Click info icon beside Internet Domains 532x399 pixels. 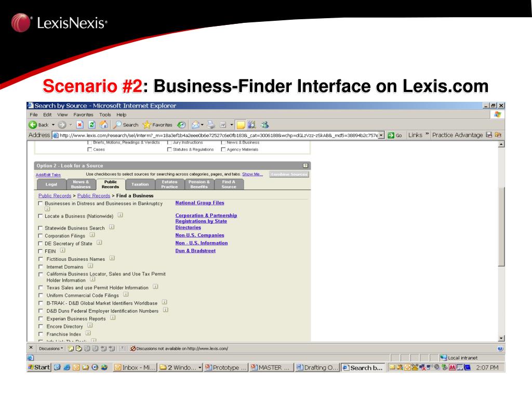click(x=90, y=266)
